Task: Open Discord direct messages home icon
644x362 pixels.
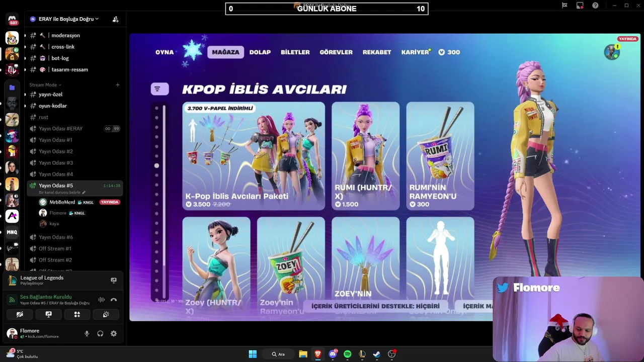Action: pyautogui.click(x=12, y=19)
